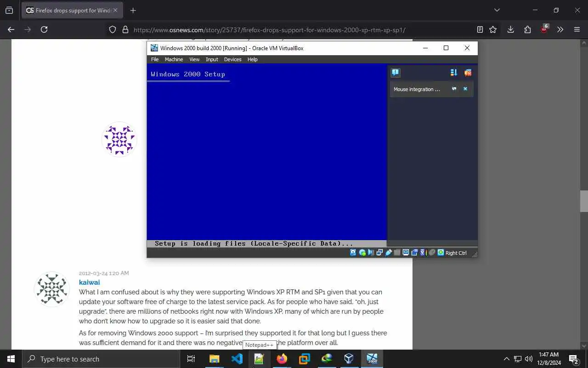Open the Input menu in VirtualBox
The height and width of the screenshot is (368, 588).
212,59
